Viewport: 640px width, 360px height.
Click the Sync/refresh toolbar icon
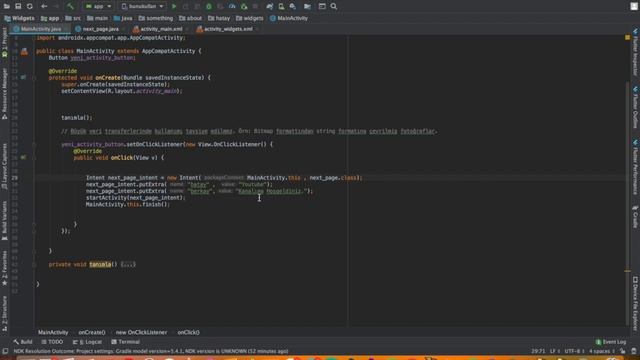click(29, 6)
